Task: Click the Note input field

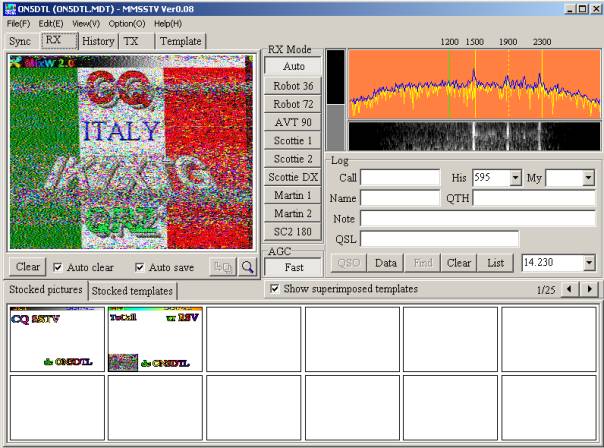Action: tap(478, 218)
